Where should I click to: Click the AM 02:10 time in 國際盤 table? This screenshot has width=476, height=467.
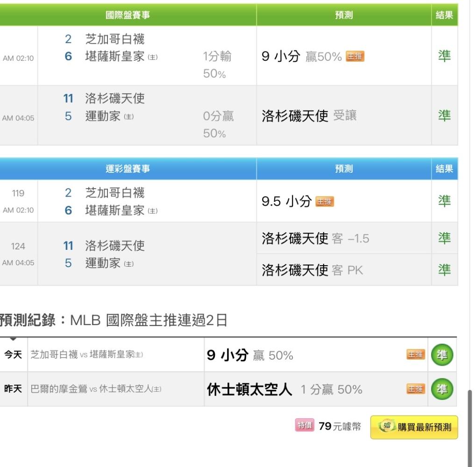point(18,58)
